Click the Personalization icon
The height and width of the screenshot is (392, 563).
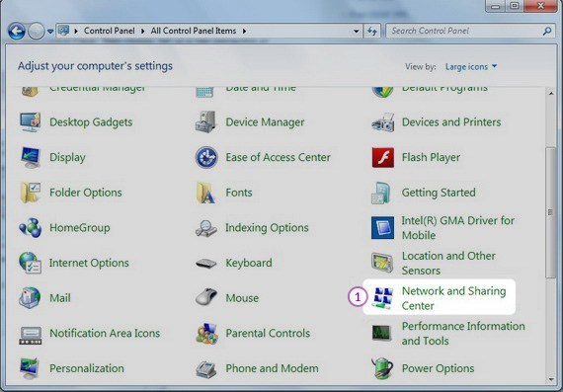[x=31, y=368]
